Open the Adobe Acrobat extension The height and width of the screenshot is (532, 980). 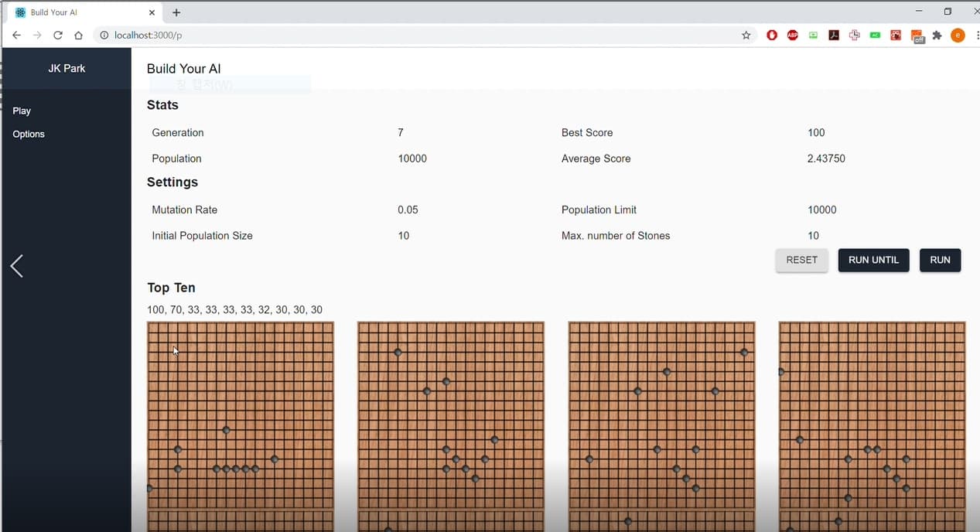tap(834, 35)
